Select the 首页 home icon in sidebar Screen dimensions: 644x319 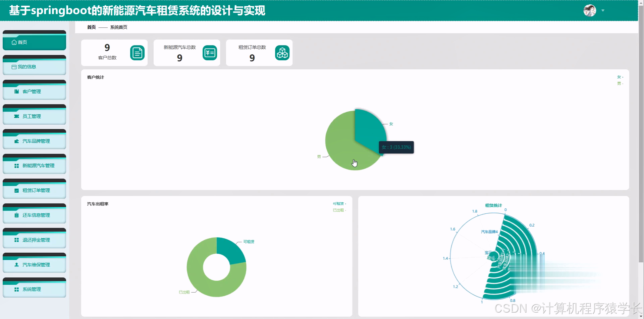pyautogui.click(x=14, y=42)
